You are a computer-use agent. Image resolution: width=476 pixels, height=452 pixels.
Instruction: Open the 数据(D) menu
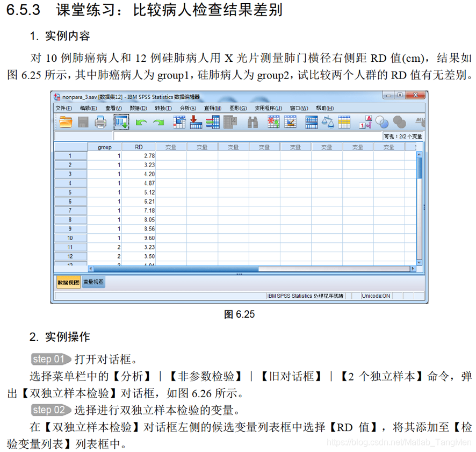click(139, 108)
